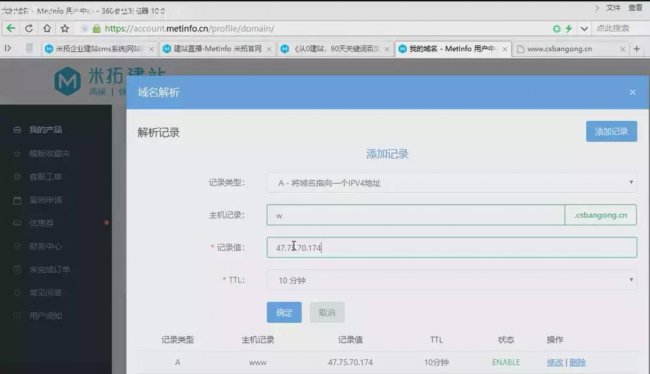Click 修改 link for the www record
Viewport: 650px width, 374px height.
[x=555, y=362]
